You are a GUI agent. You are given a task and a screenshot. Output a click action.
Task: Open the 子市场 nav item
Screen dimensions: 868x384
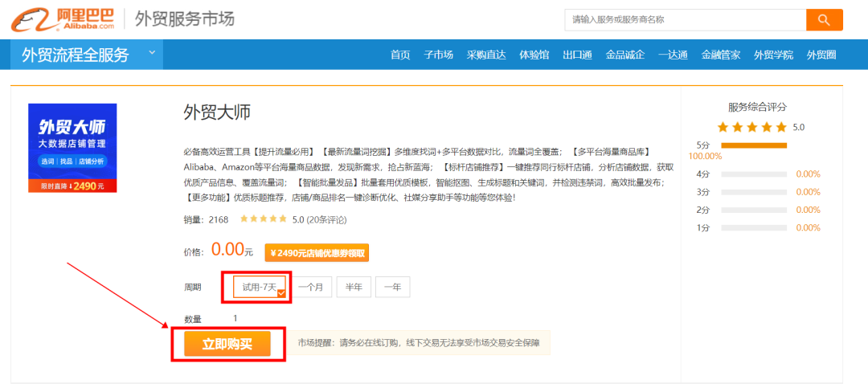coord(439,55)
